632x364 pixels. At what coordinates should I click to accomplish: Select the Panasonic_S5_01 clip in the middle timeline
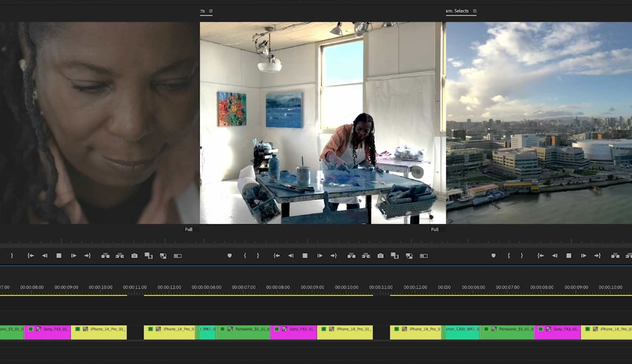(243, 332)
